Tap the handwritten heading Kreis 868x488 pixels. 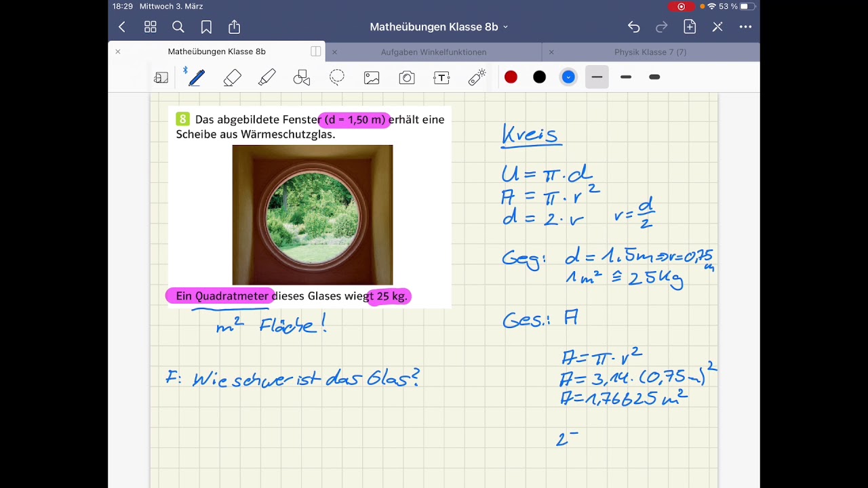pos(530,134)
